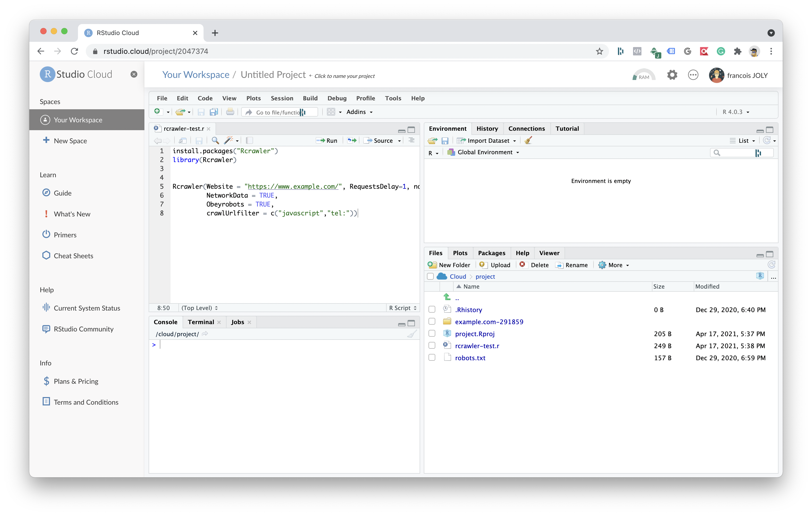This screenshot has height=516, width=812.
Task: Open the Addins dropdown
Action: pos(359,112)
